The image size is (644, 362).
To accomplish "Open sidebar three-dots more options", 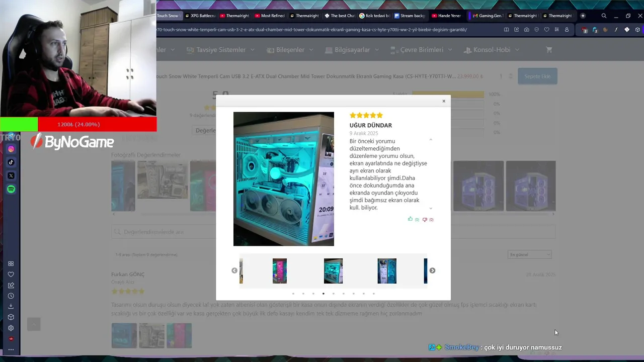I will pos(11,349).
